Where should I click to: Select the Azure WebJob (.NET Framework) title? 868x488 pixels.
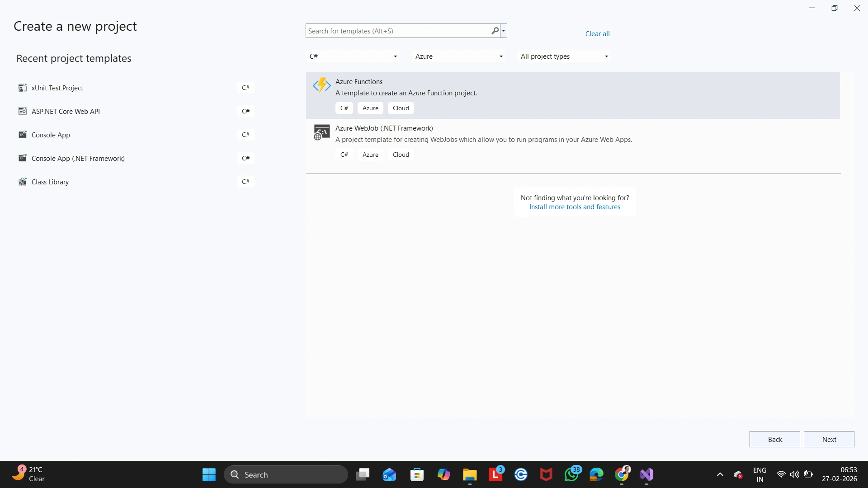(x=384, y=128)
